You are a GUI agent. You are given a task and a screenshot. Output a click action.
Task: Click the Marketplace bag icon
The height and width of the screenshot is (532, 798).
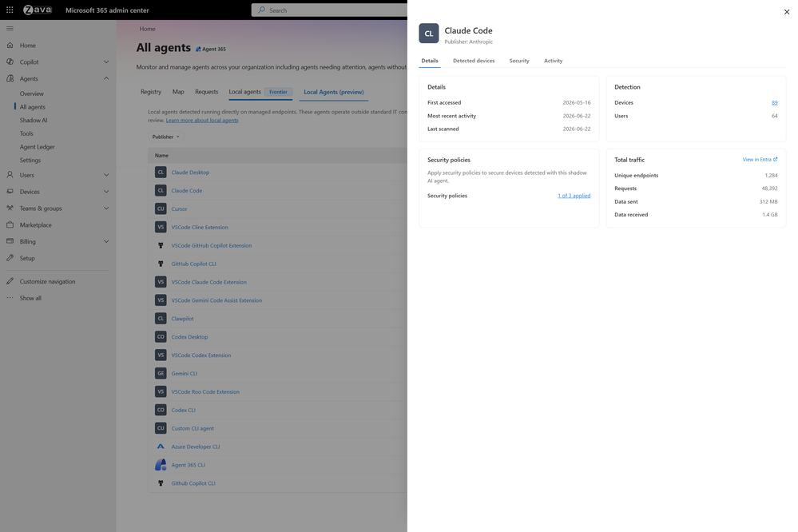[10, 224]
